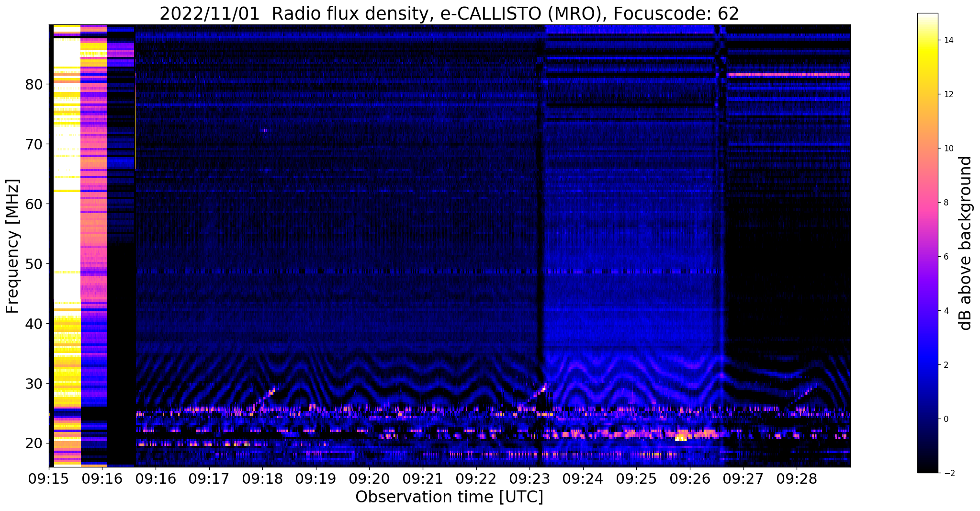Click the plot title mentioning e-CALLISTO (MRO)

point(449,14)
